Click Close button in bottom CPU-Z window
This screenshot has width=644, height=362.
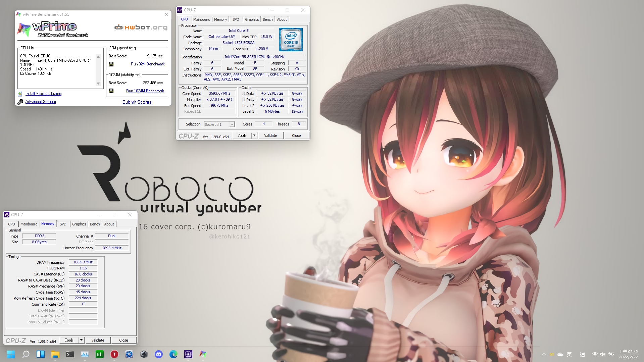click(123, 340)
